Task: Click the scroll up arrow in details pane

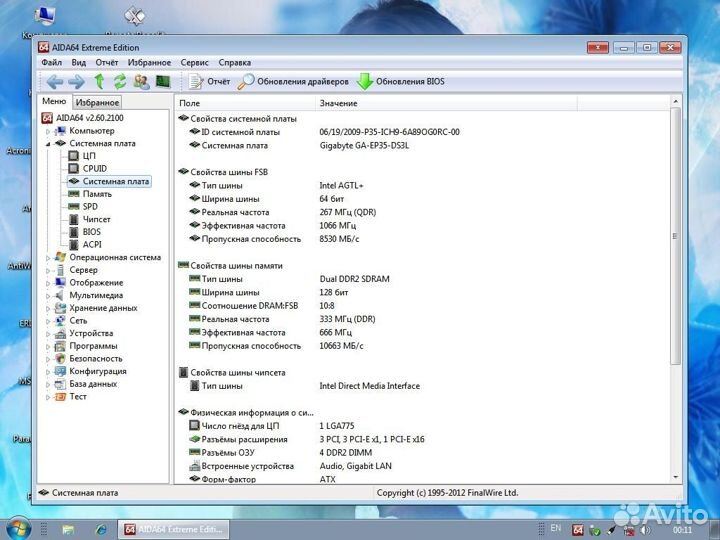Action: [x=675, y=101]
